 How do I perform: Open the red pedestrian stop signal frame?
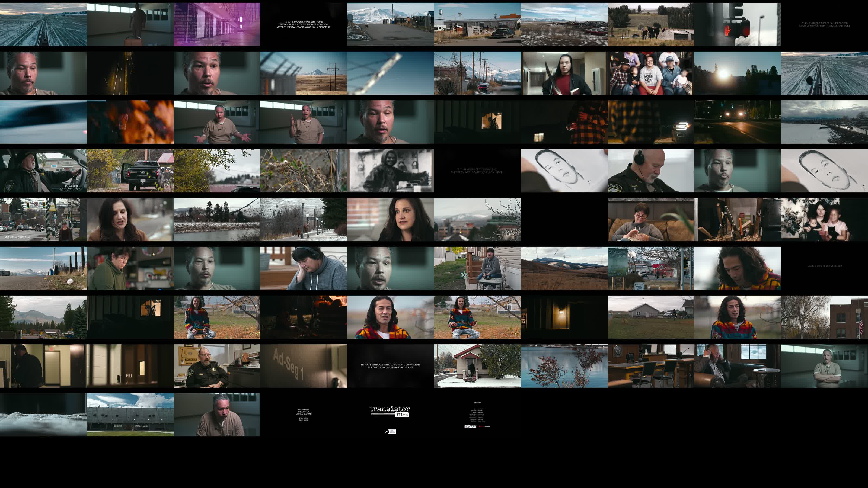(x=737, y=24)
